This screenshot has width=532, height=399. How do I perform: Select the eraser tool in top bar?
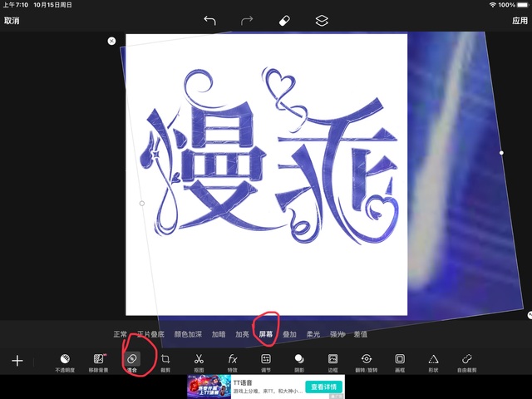[x=283, y=21]
